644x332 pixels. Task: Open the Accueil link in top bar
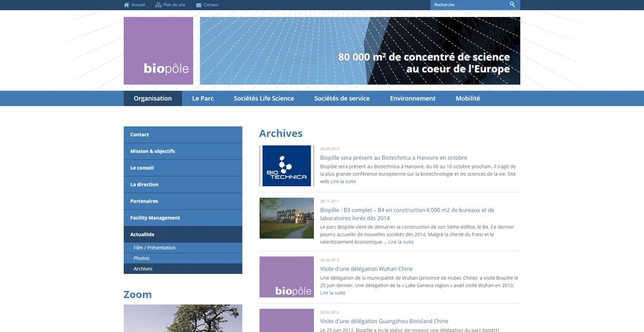point(138,5)
